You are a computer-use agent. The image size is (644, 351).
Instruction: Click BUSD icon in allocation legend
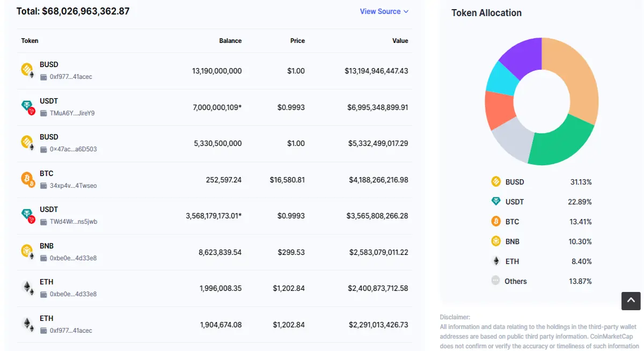click(496, 181)
